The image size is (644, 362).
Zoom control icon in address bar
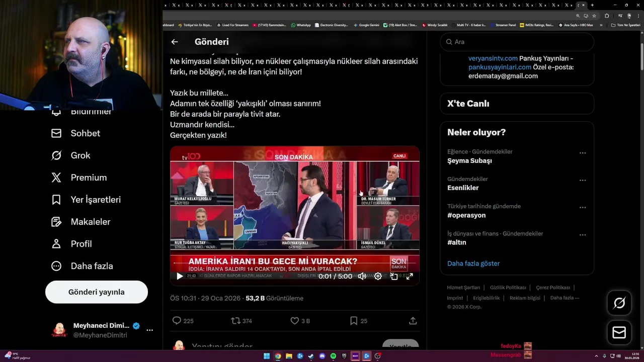[x=578, y=16]
